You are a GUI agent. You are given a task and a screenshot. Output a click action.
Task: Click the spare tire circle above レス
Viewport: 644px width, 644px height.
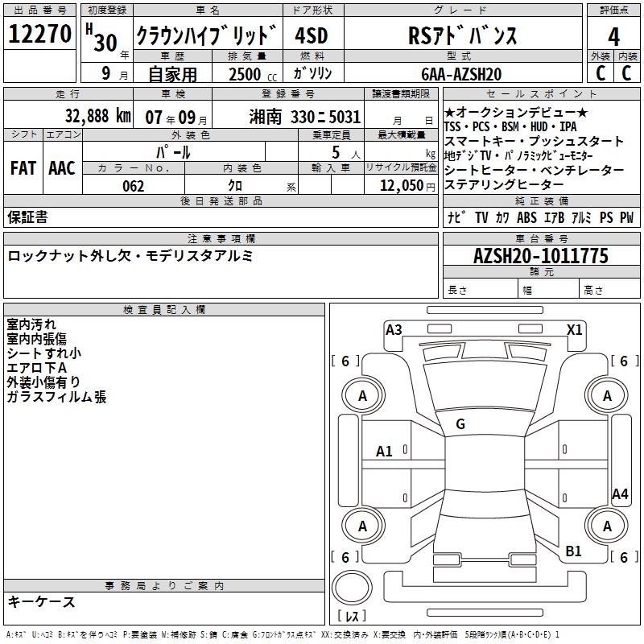[352, 588]
